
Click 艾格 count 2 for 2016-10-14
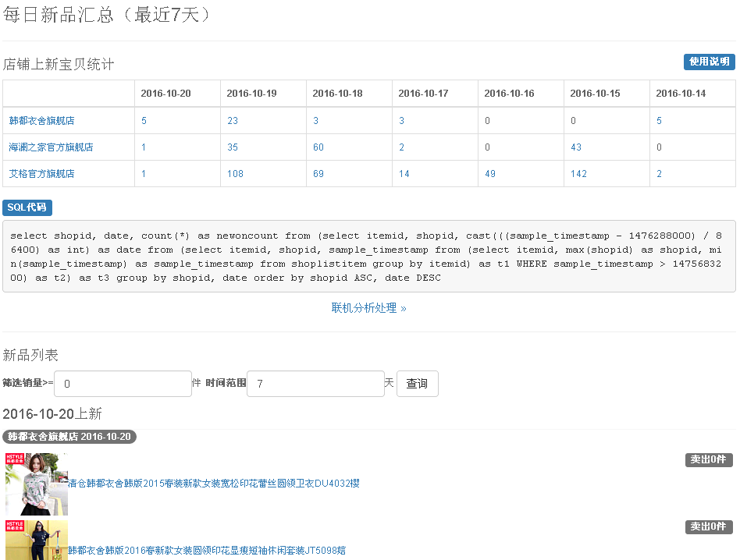(x=660, y=173)
